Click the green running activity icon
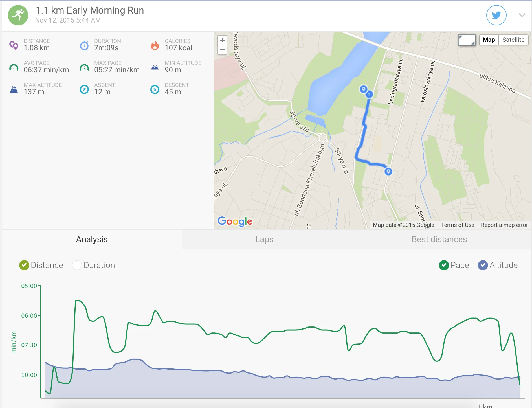The width and height of the screenshot is (532, 408). coord(18,15)
